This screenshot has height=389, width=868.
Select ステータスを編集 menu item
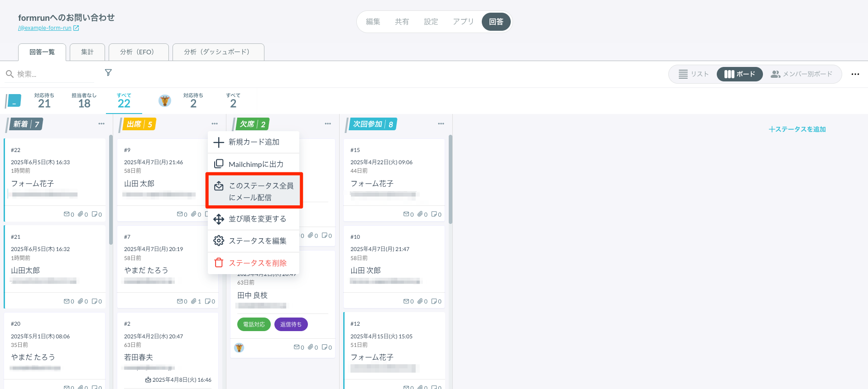point(254,241)
